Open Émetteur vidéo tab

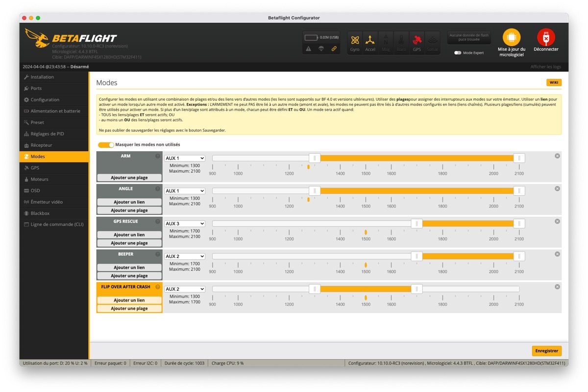click(54, 202)
